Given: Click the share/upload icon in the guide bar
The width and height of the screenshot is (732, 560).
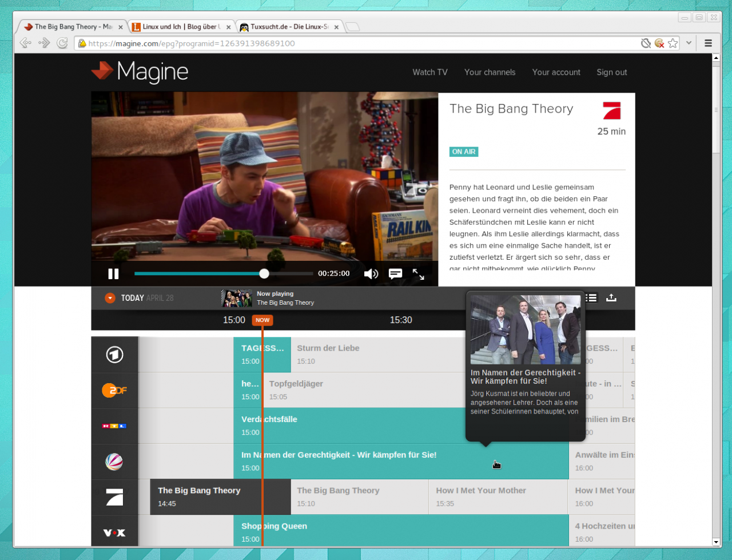Looking at the screenshot, I should coord(611,297).
